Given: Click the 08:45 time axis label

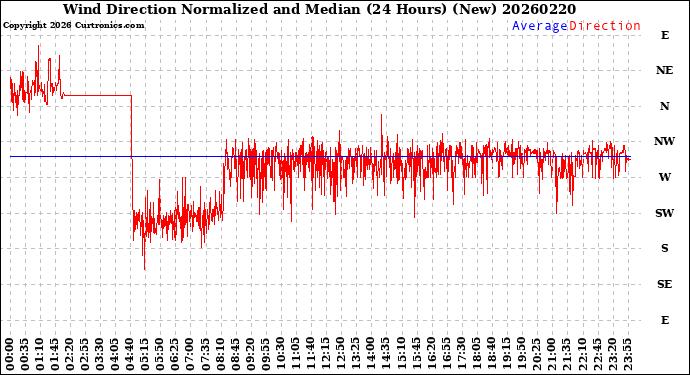Looking at the screenshot, I should pyautogui.click(x=236, y=355).
